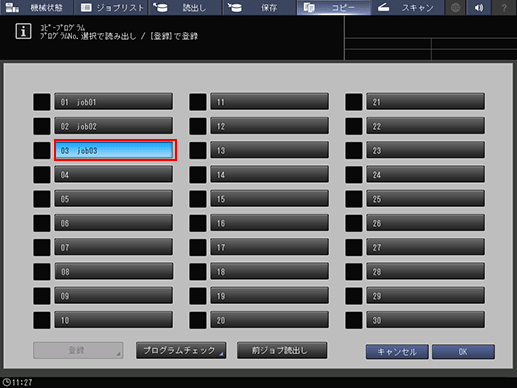
Task: Select program slot 25
Action: 426,199
